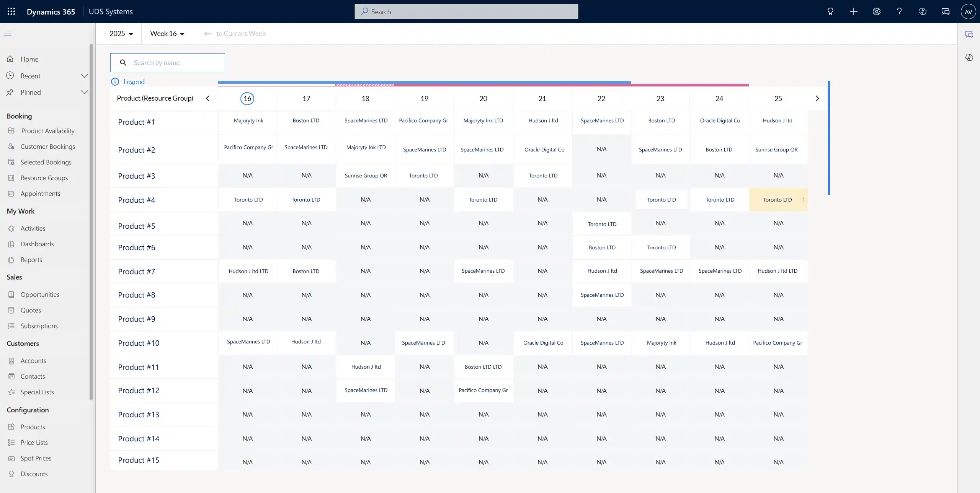Open Settings using the gear icon
Screen dimensions: 980x493
(876, 11)
